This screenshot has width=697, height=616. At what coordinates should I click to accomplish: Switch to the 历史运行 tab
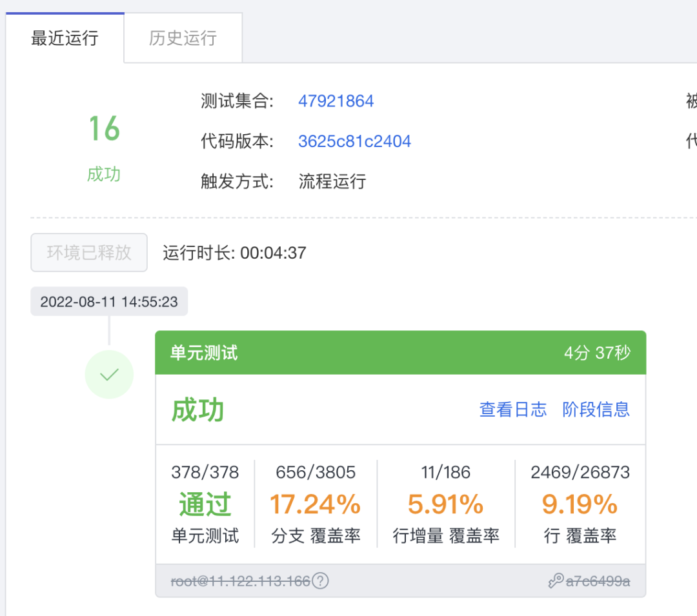183,38
